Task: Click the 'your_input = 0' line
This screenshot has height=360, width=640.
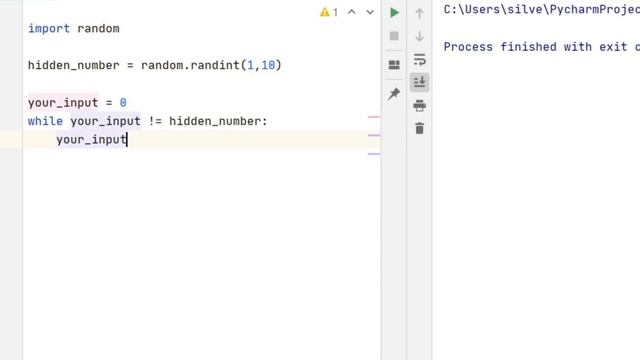Action: click(x=77, y=102)
